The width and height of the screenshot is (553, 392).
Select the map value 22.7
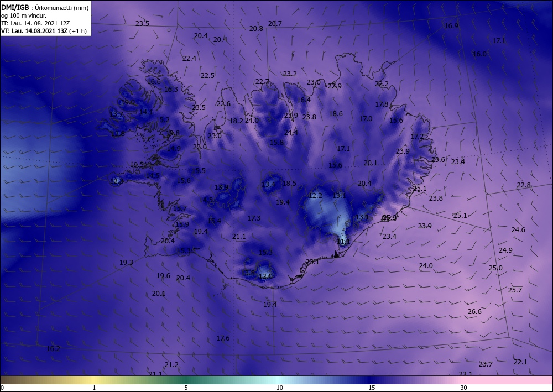[x=262, y=82]
